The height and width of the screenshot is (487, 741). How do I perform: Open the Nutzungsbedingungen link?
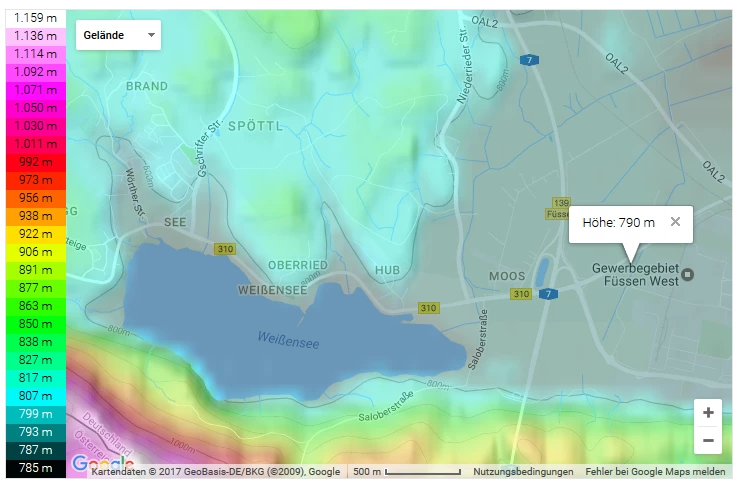point(523,471)
